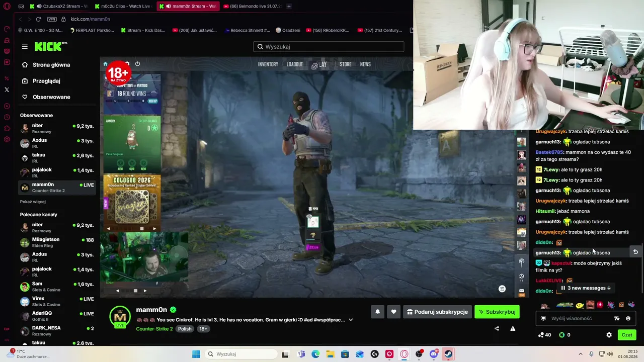The image size is (644, 362).
Task: Click the green Subskrybuj button
Action: tap(497, 312)
